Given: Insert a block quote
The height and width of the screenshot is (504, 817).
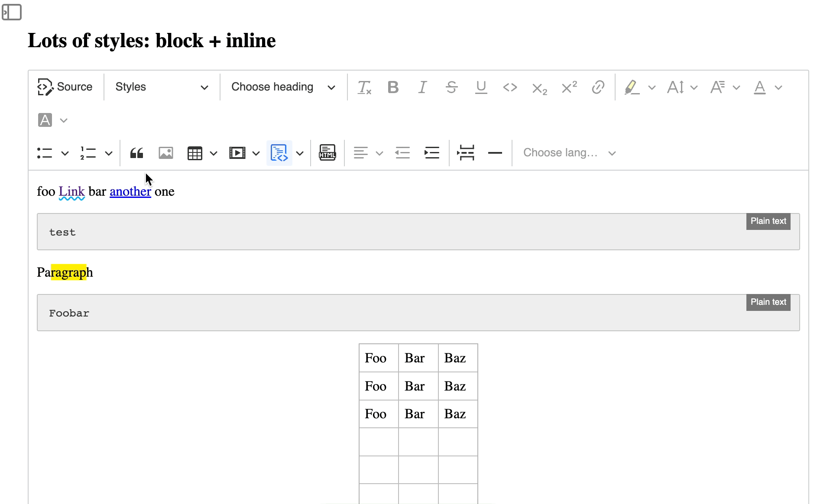Looking at the screenshot, I should (136, 152).
